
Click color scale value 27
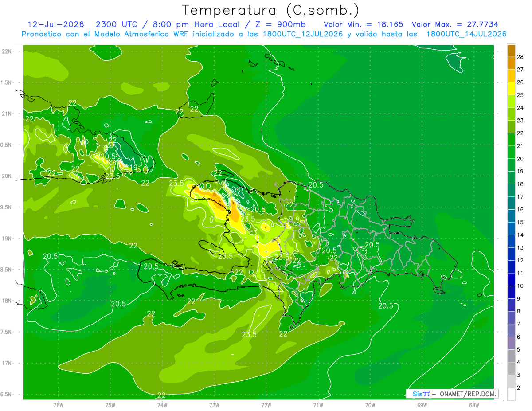coord(520,70)
